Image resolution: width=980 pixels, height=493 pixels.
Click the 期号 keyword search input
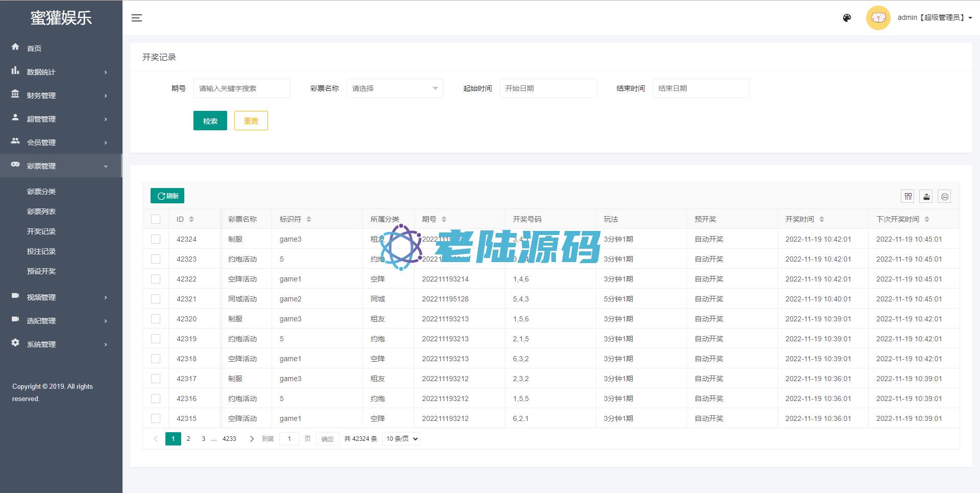pyautogui.click(x=241, y=88)
